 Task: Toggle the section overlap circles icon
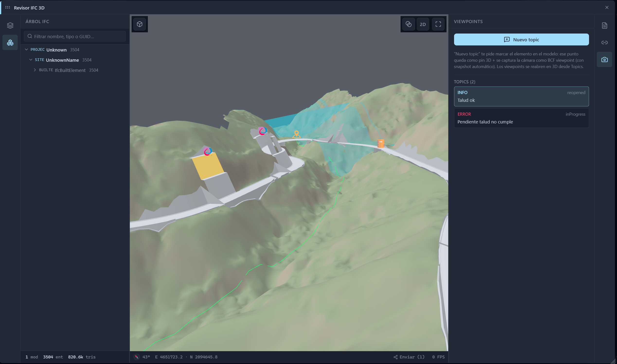408,24
